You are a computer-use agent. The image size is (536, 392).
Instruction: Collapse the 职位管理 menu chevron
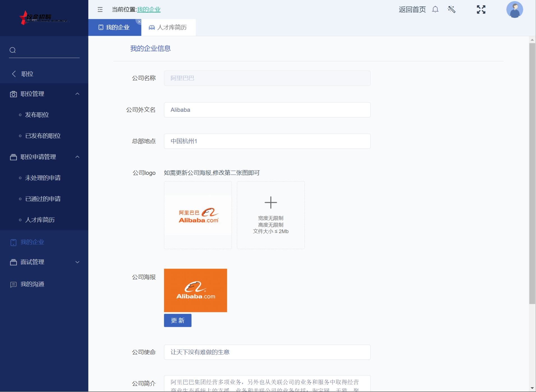coord(77,94)
